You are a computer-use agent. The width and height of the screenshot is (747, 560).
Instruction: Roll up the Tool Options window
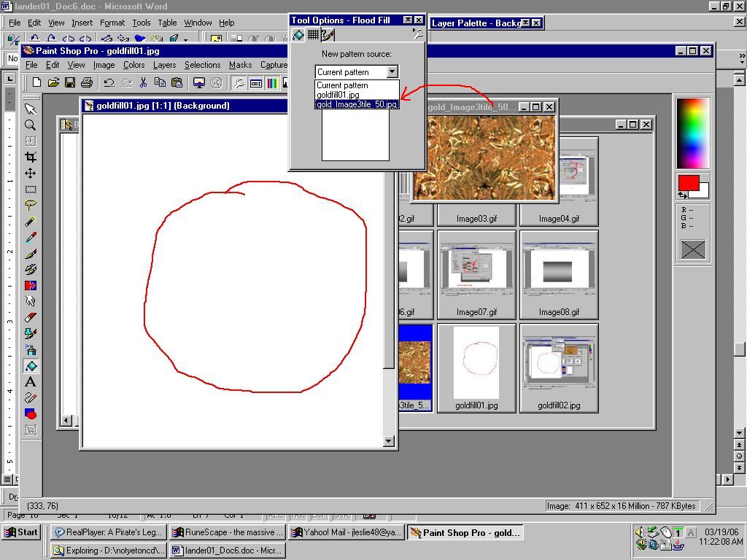[408, 20]
